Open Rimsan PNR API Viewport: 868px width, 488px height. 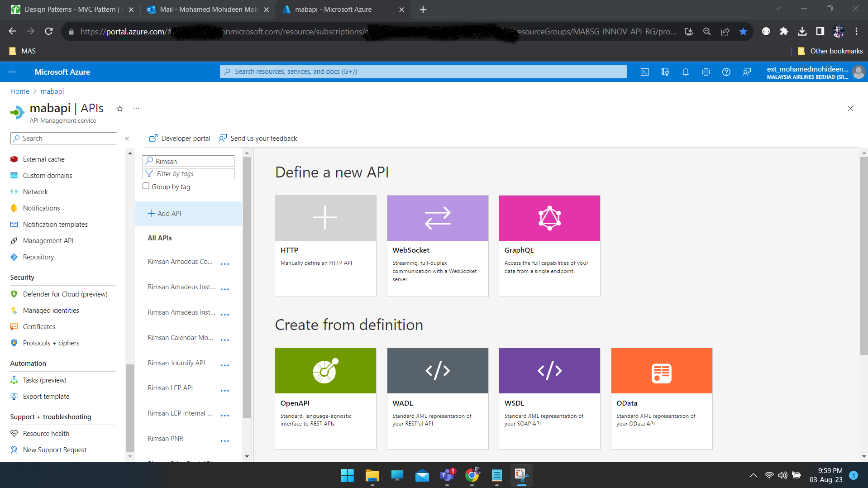[166, 439]
